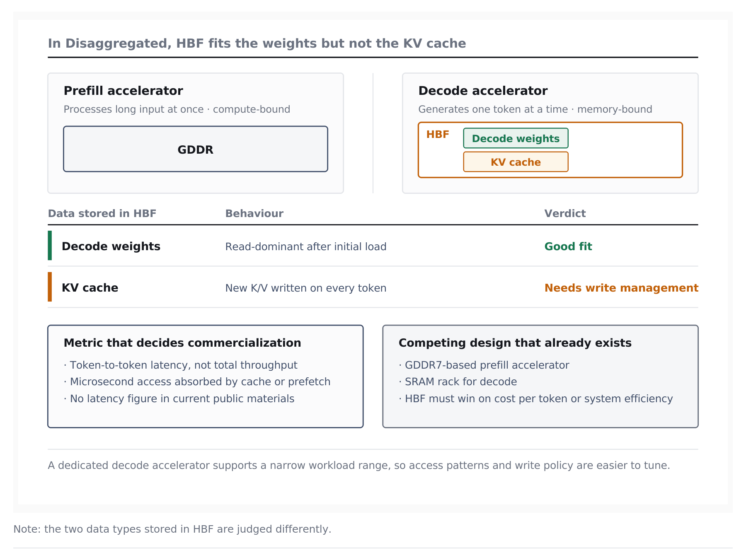Click the diagram title about Disaggregated HBF
The width and height of the screenshot is (746, 560).
point(257,43)
